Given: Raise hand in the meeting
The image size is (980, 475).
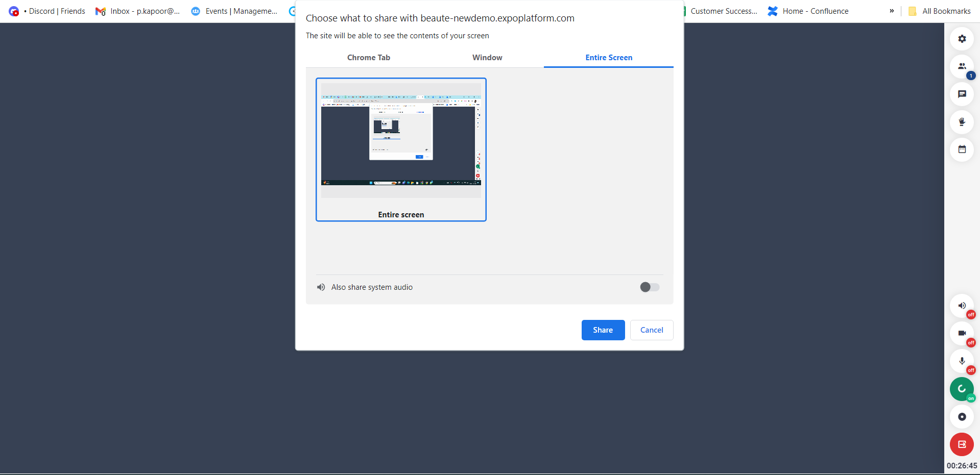Looking at the screenshot, I should click(962, 122).
